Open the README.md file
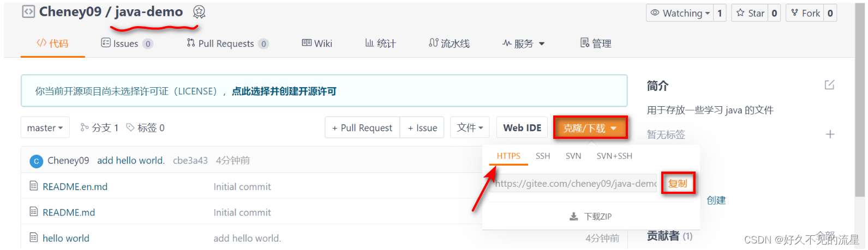 tap(69, 212)
